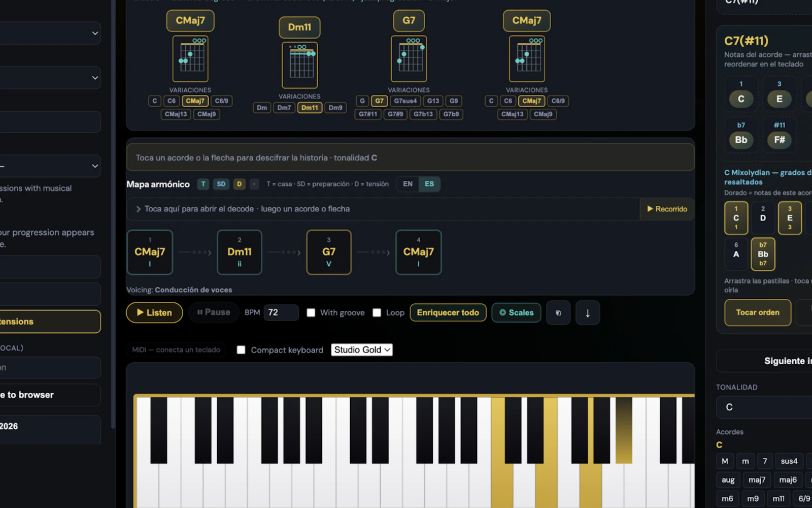Click the highlighted 'tensions' sidebar button

[50, 322]
